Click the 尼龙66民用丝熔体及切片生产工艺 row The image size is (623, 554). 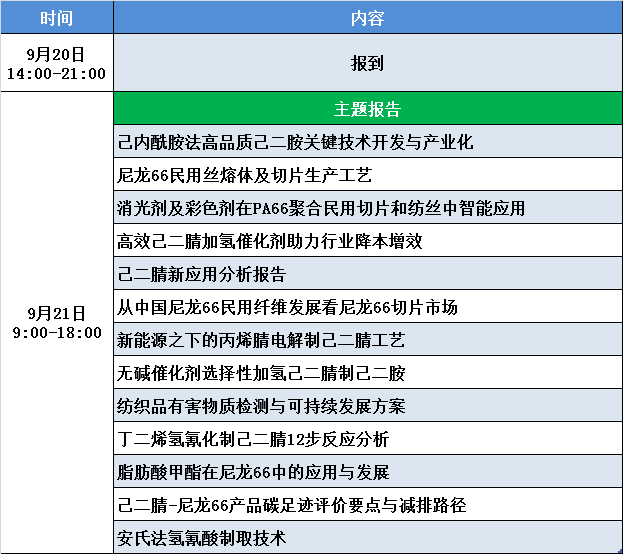point(244,175)
